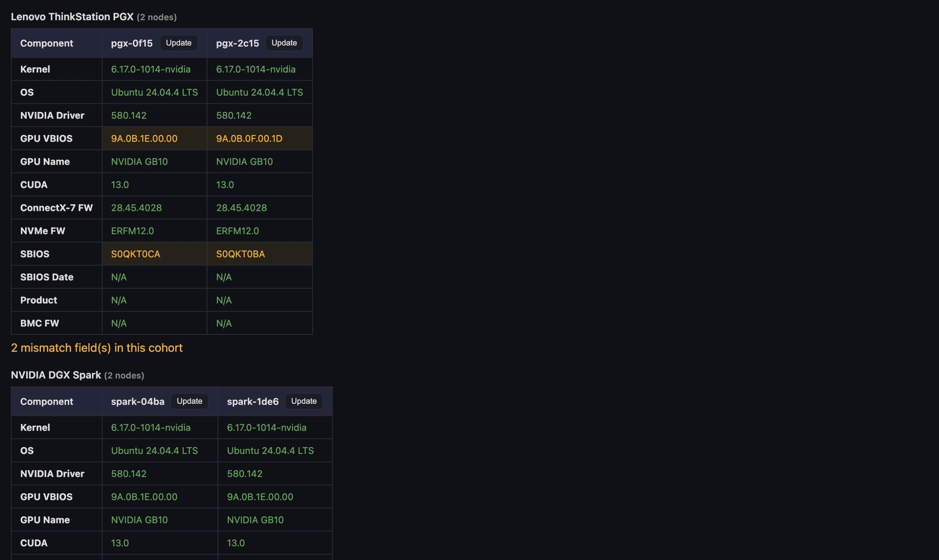Click the NVIDIA DGX Spark heading
Viewport: 939px width, 560px height.
(56, 375)
